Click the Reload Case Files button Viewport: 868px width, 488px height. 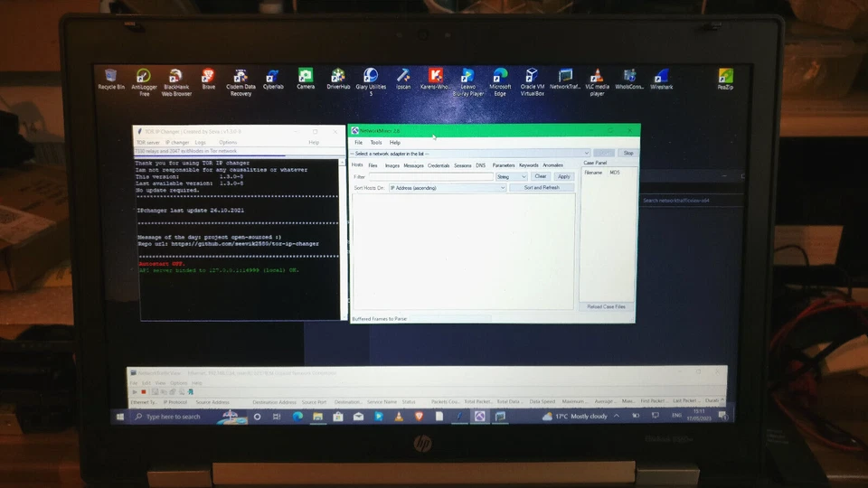(x=606, y=306)
